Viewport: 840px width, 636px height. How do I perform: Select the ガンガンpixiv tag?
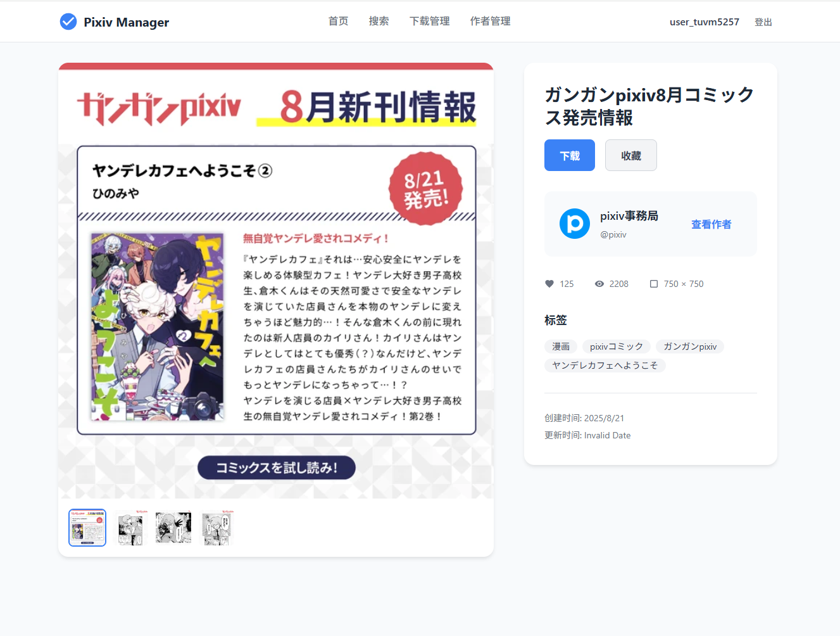pos(690,347)
